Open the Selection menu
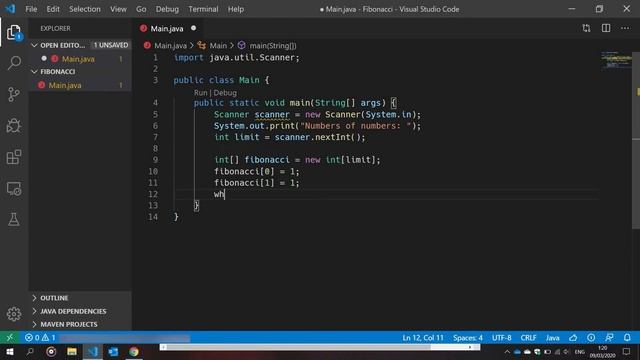This screenshot has width=640, height=360. pos(84,9)
